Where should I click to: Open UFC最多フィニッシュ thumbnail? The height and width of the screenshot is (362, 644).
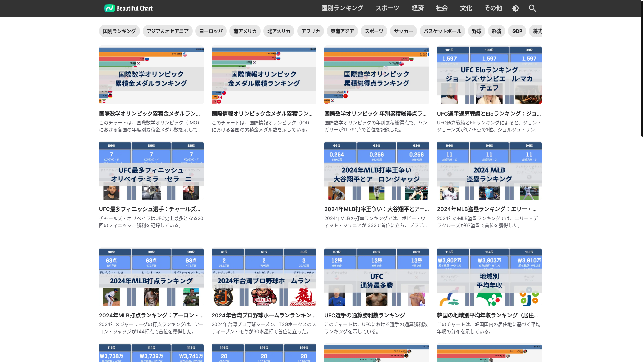(151, 171)
